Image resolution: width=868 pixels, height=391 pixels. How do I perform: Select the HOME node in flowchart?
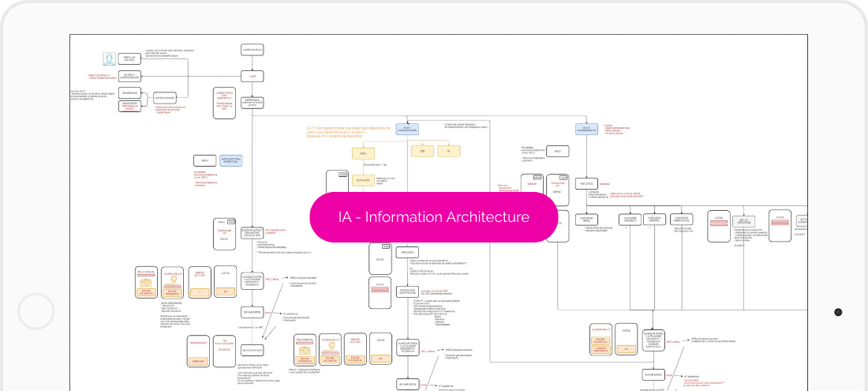pos(252,76)
